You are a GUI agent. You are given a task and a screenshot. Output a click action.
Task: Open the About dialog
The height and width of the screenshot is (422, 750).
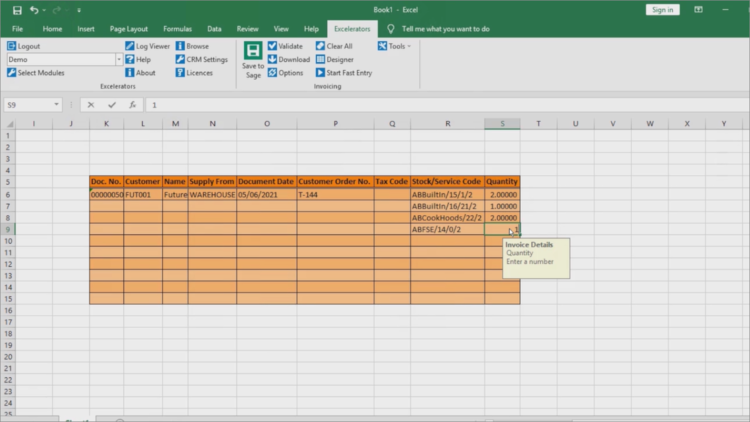[x=141, y=73]
